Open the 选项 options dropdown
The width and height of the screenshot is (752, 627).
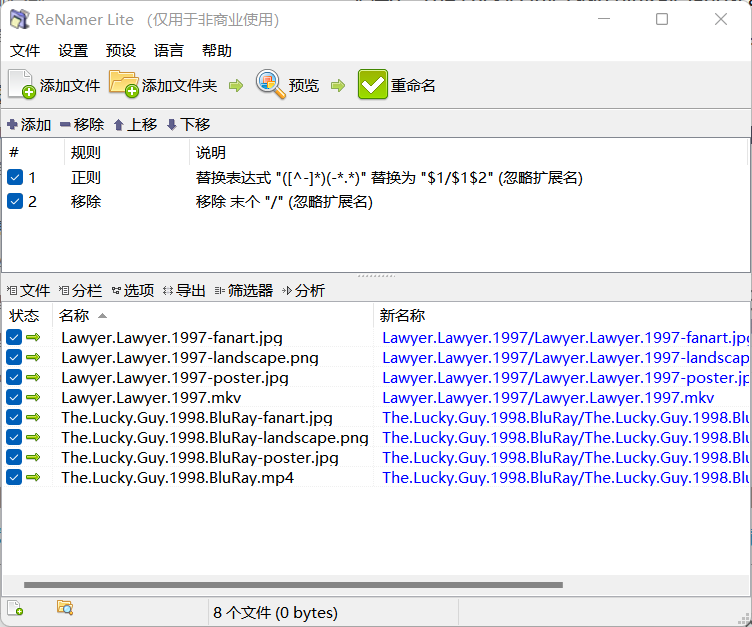pos(133,291)
